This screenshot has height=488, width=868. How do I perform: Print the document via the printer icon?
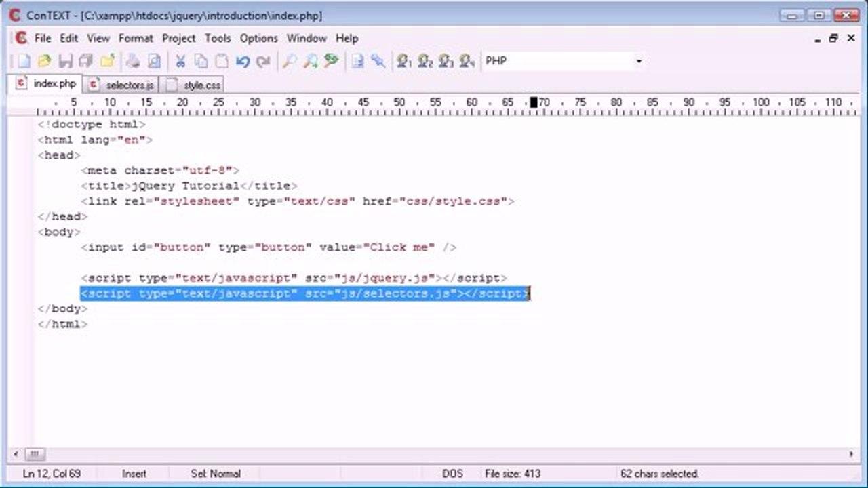click(133, 61)
